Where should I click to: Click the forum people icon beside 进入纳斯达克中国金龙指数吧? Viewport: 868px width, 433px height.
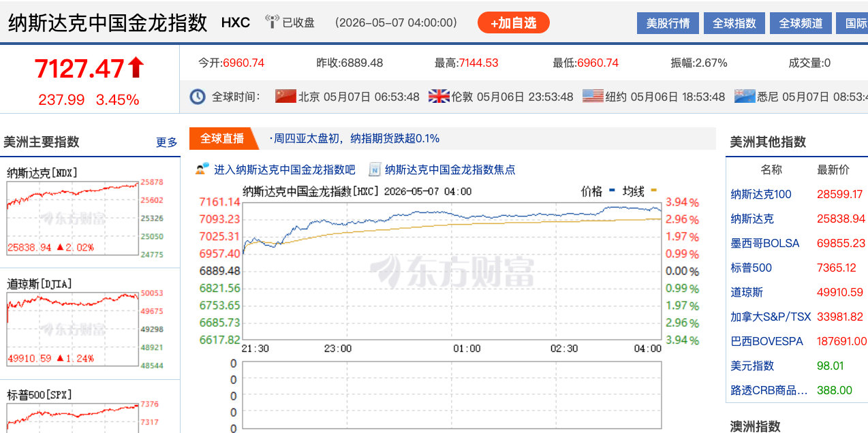pos(202,169)
